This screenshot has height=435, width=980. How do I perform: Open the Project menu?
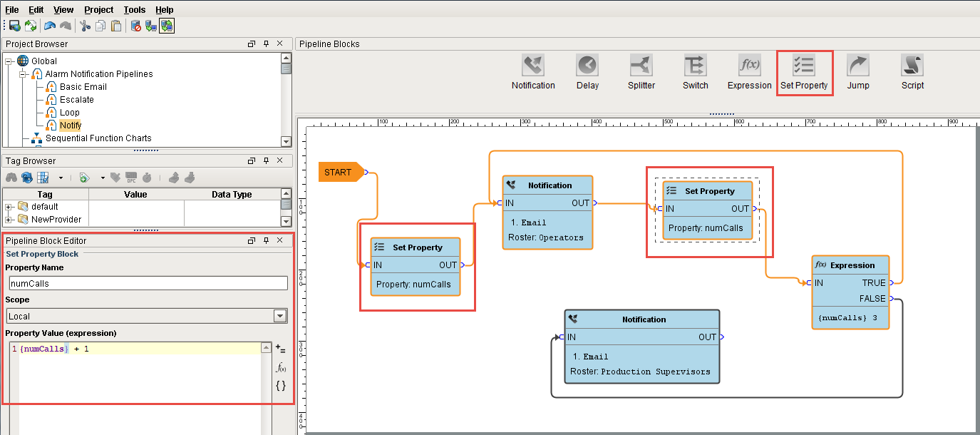[98, 9]
